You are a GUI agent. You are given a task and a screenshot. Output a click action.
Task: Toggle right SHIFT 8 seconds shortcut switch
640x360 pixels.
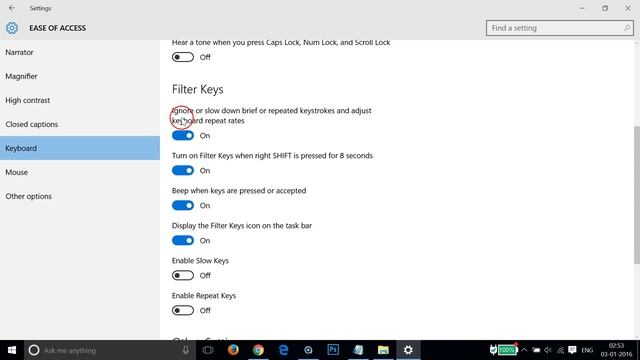(x=183, y=171)
